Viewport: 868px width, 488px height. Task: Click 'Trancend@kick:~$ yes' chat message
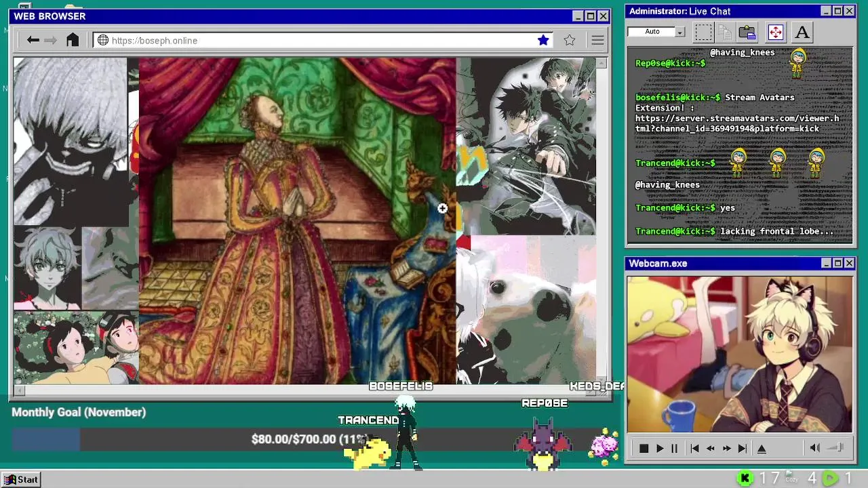[x=685, y=208]
